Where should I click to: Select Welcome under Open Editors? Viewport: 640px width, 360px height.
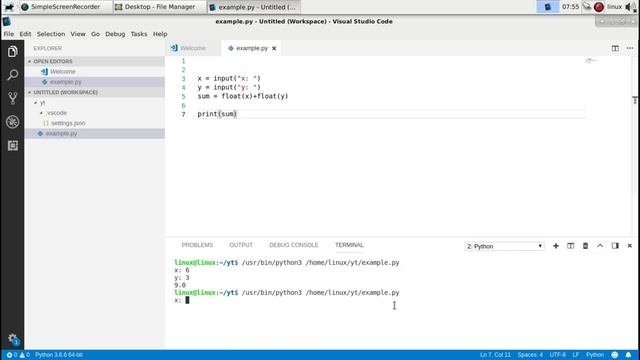pyautogui.click(x=95, y=71)
